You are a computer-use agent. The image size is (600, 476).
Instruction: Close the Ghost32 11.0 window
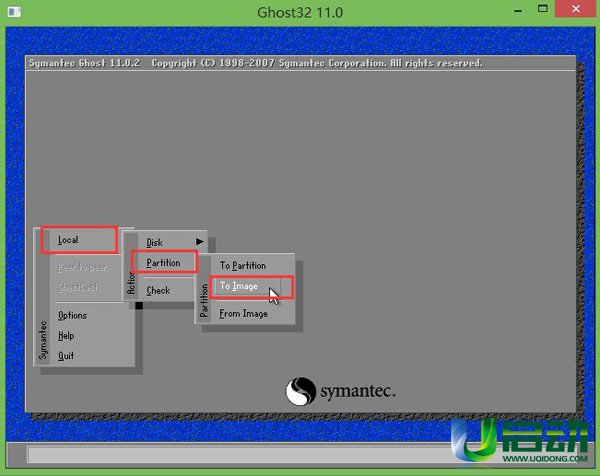coord(576,9)
